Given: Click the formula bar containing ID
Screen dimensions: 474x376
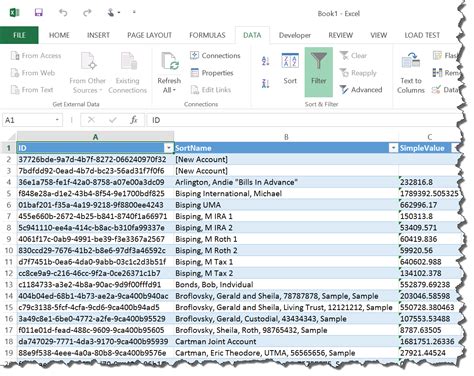Looking at the screenshot, I should click(x=303, y=120).
